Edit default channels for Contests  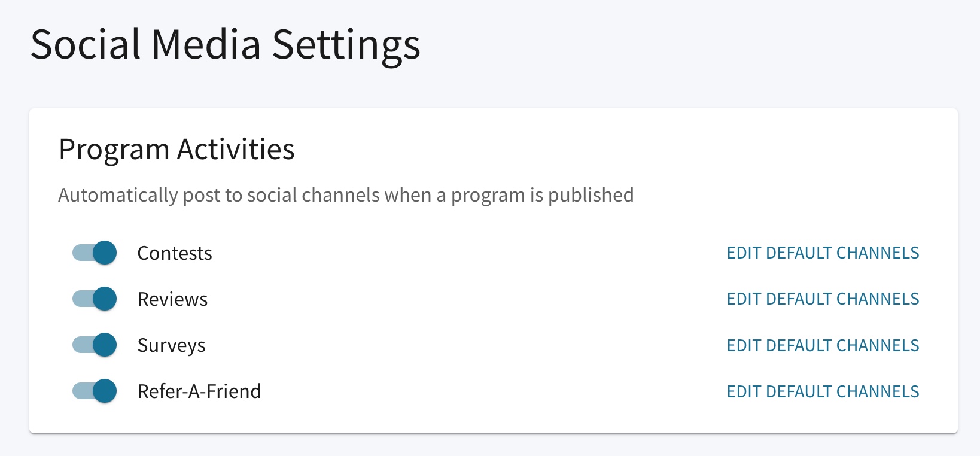click(823, 253)
